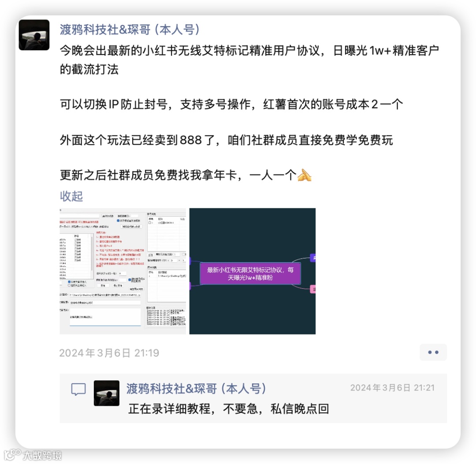Click the purple node at mind map's upper right

tap(313, 258)
